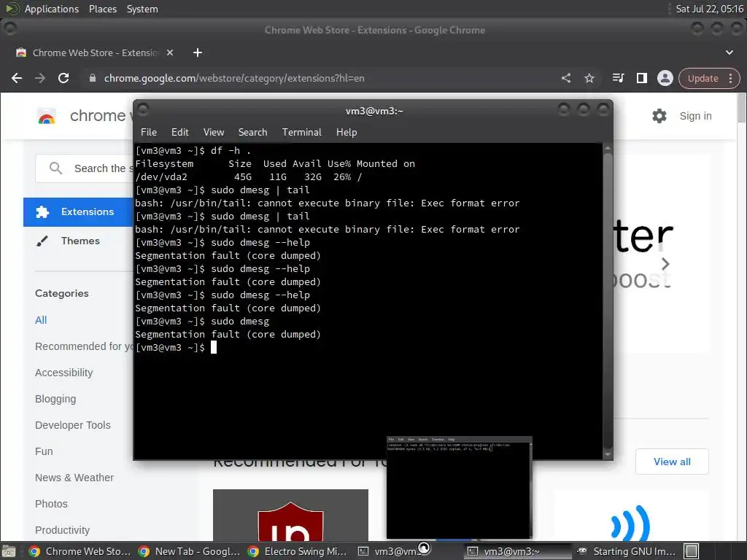Click the terminal preview thumbnail popup
This screenshot has width=747, height=560.
[x=459, y=488]
